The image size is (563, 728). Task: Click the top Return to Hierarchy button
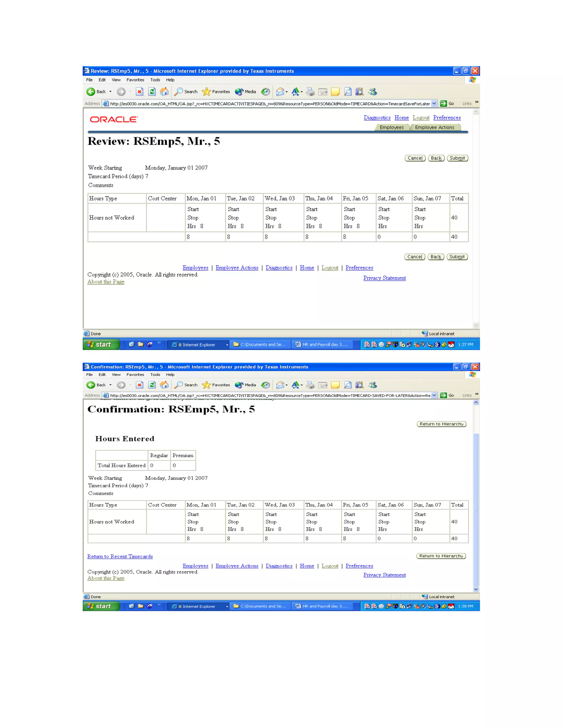[x=441, y=424]
